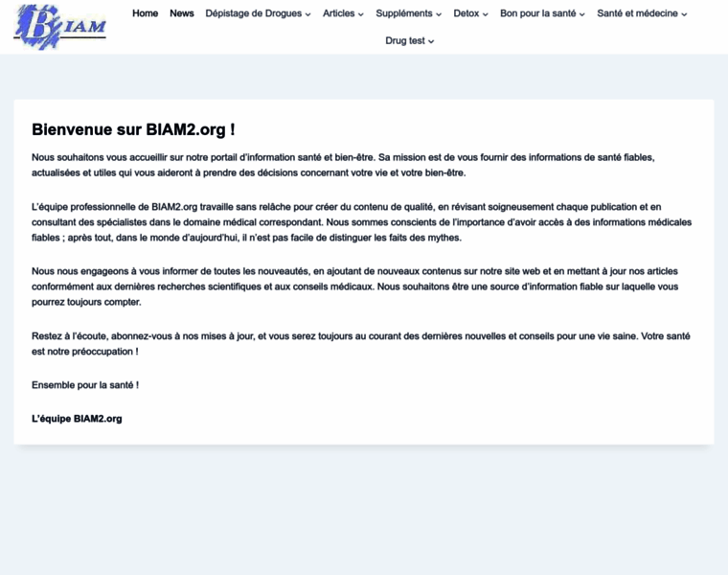
Task: Open the Detox menu item
Action: pyautogui.click(x=466, y=13)
